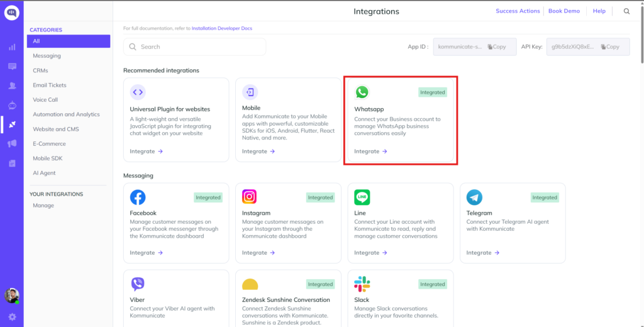This screenshot has width=644, height=327.
Task: Click the integrations Search field
Action: [x=195, y=47]
